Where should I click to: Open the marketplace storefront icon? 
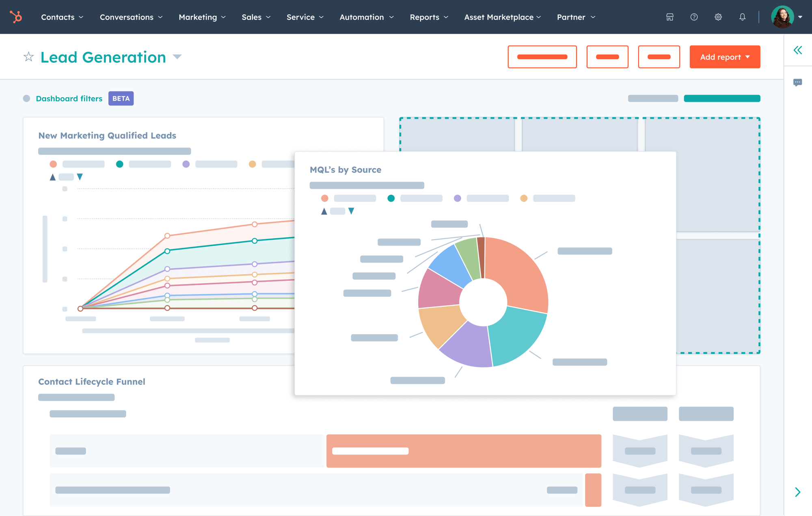coord(670,17)
